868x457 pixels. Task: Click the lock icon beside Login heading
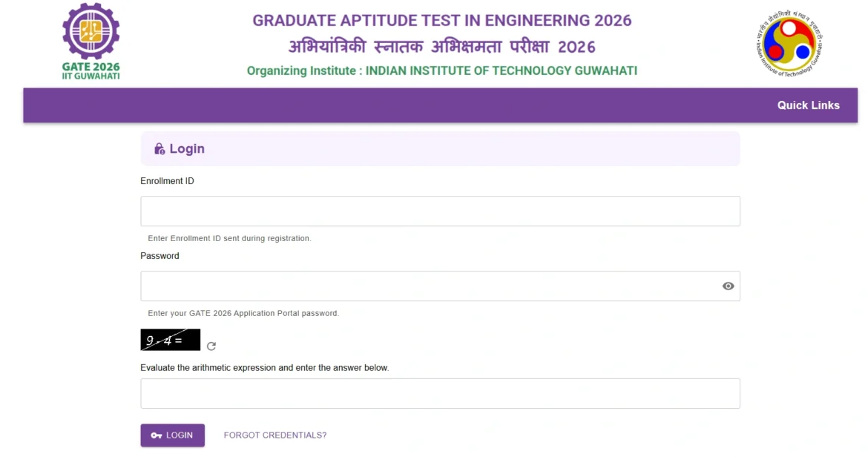click(159, 148)
